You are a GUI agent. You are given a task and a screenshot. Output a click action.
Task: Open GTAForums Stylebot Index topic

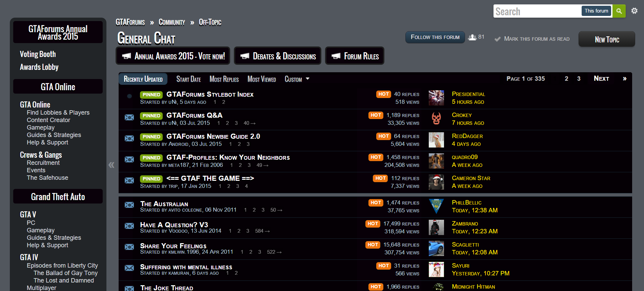click(x=210, y=94)
